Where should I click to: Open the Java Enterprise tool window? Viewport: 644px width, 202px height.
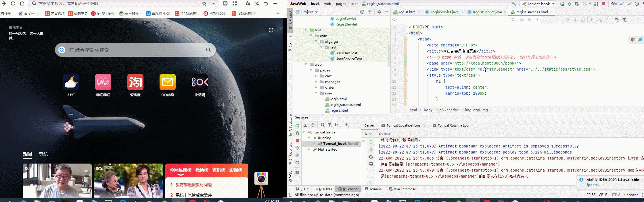(x=402, y=189)
